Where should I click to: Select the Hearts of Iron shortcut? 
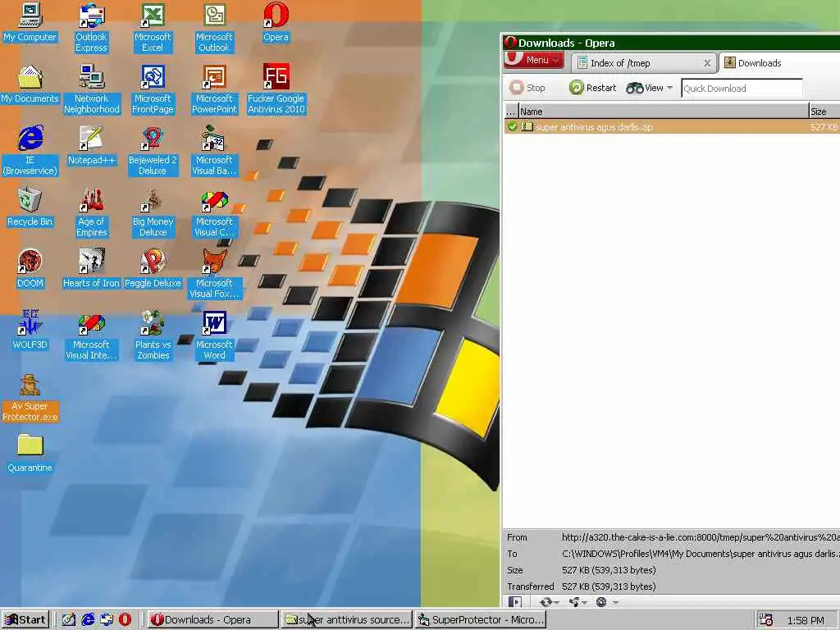(x=92, y=269)
